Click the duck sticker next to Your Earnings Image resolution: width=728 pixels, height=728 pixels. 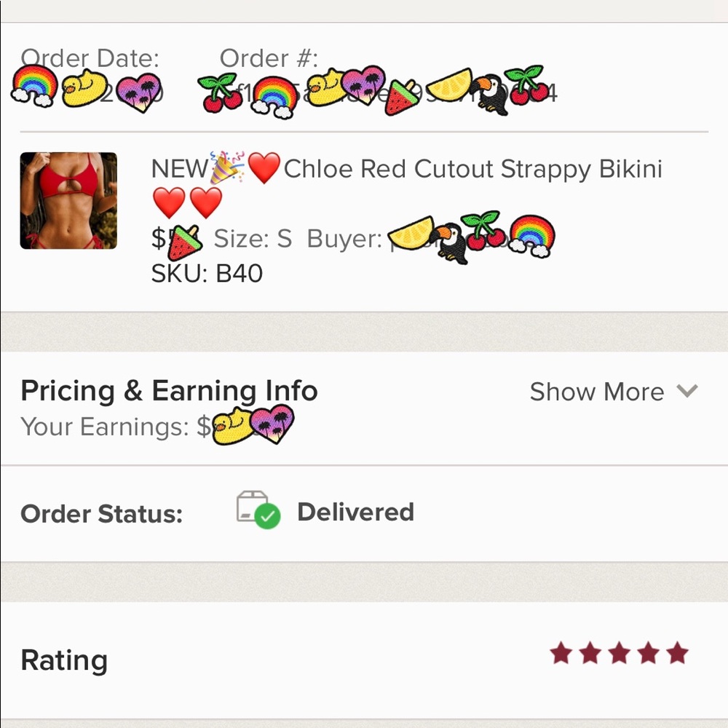tap(231, 426)
